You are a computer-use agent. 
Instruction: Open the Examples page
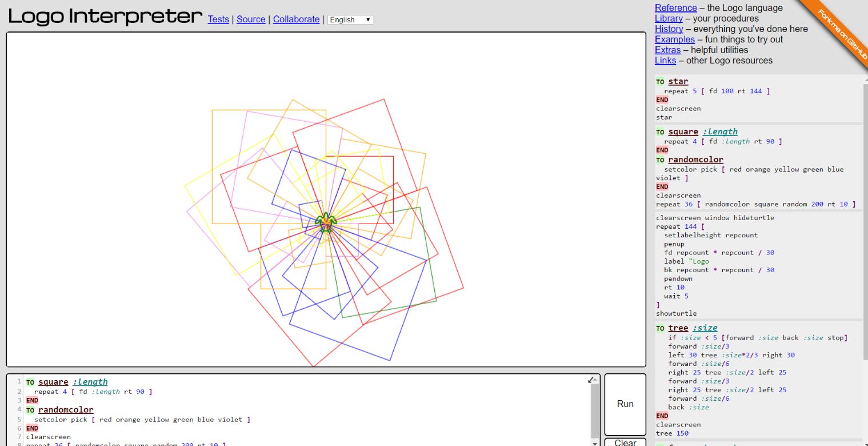(x=674, y=39)
